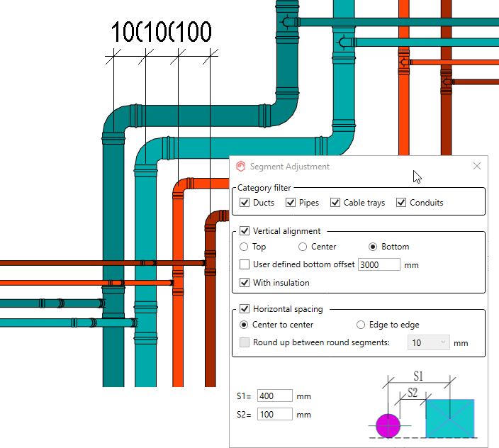Select the Top alignment radio button
This screenshot has height=448, width=499.
pos(245,247)
